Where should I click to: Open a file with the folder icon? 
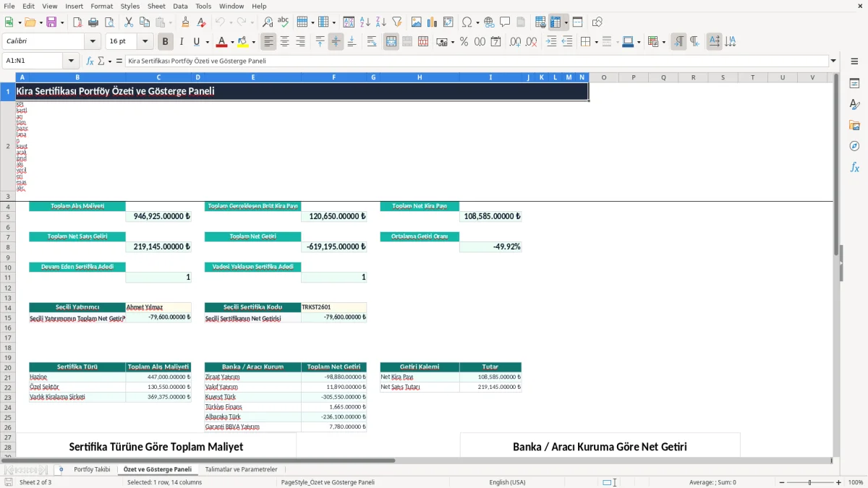coord(29,22)
